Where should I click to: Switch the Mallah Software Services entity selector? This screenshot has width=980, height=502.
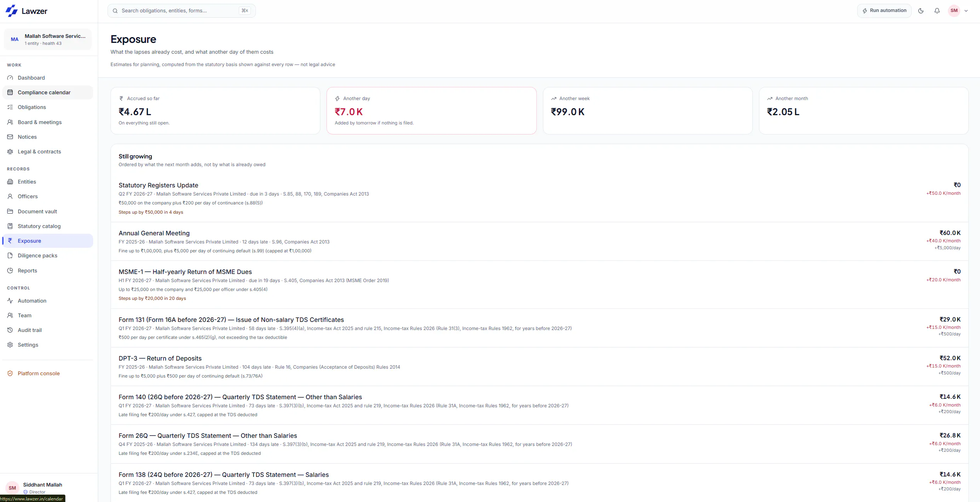[48, 39]
